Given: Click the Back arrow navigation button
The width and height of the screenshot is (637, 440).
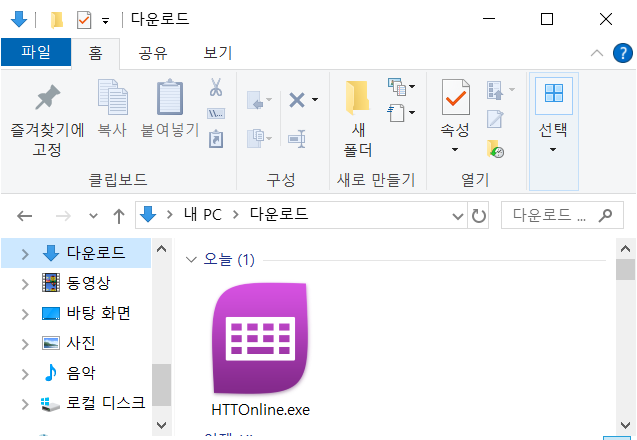Looking at the screenshot, I should [25, 215].
